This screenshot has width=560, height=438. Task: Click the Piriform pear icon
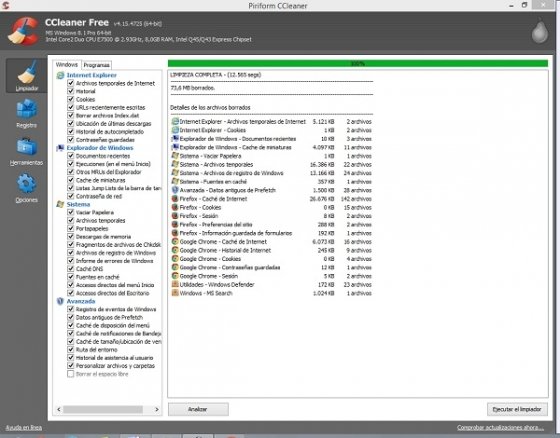click(539, 31)
